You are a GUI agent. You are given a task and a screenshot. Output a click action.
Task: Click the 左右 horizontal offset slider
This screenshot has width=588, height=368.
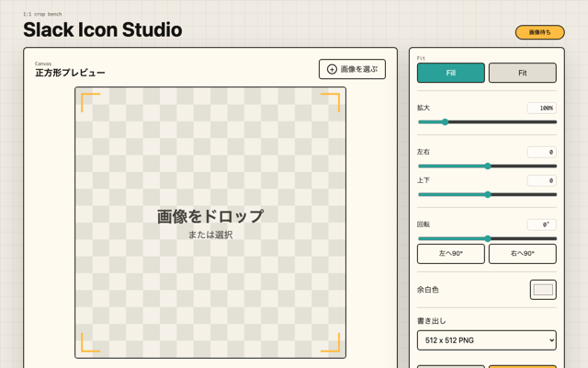click(x=487, y=166)
